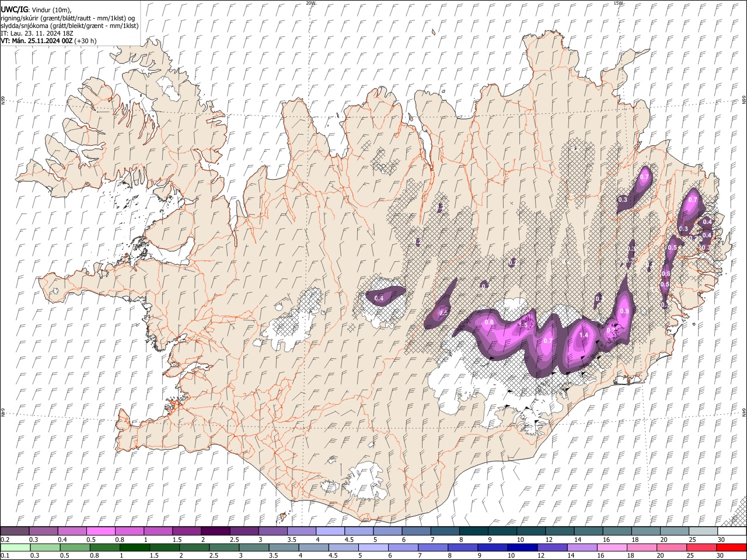This screenshot has width=747, height=560.
Task: Click the 12 label in the top legend row
Action: pyautogui.click(x=549, y=540)
